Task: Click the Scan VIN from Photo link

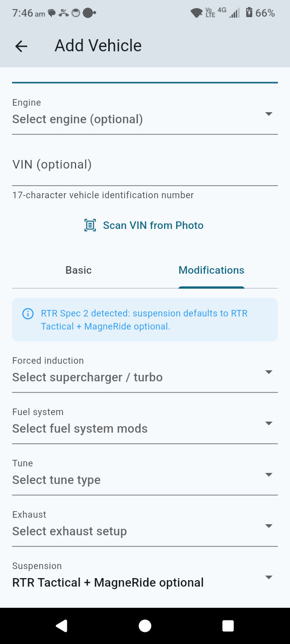Action: tap(153, 225)
